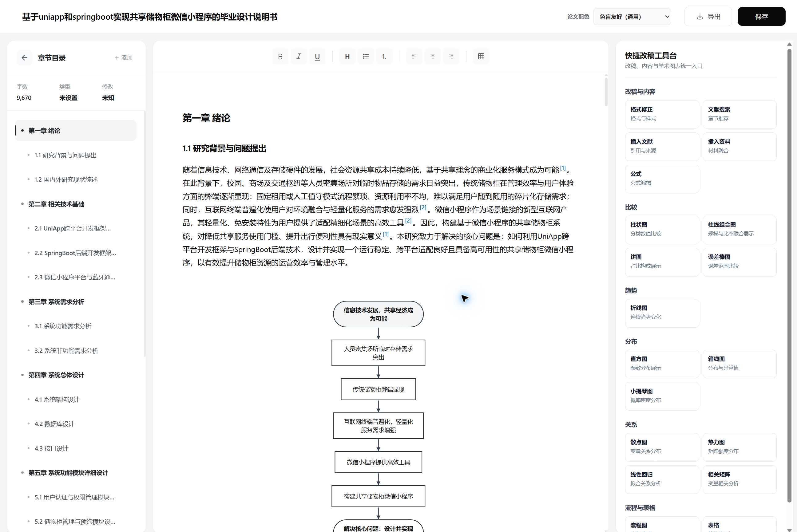The width and height of the screenshot is (797, 532).
Task: Toggle bold formatting in the toolbar
Action: [280, 56]
